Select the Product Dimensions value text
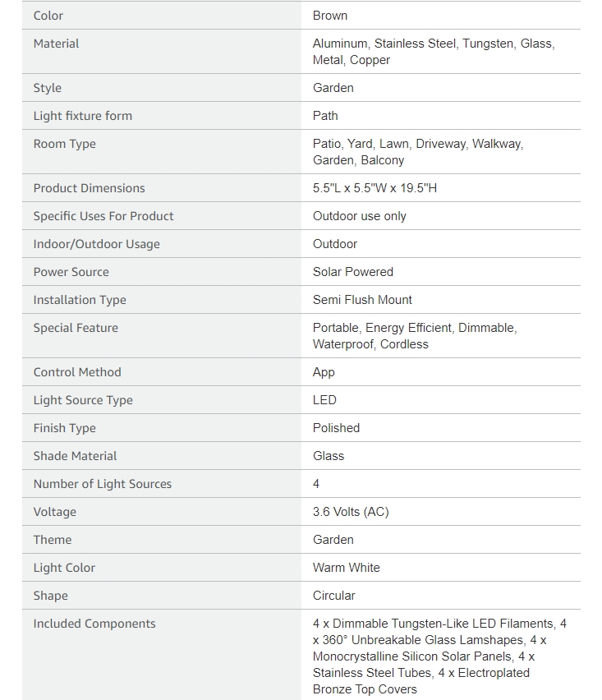 point(375,188)
